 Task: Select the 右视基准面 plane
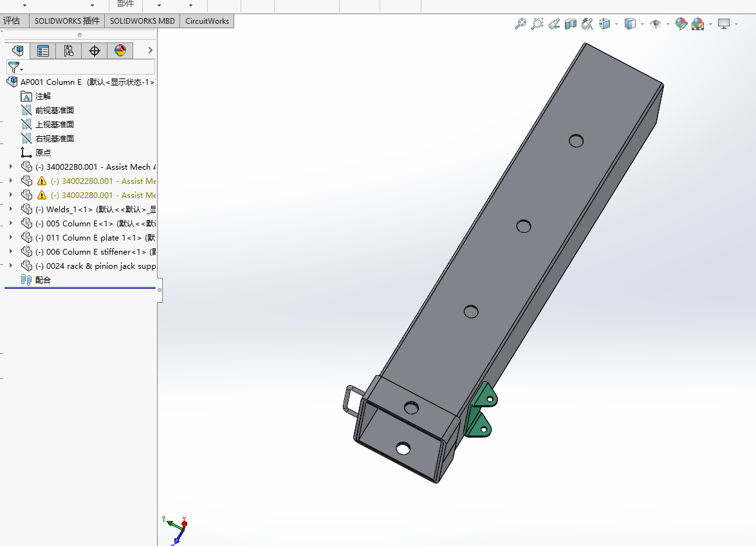[x=54, y=139]
